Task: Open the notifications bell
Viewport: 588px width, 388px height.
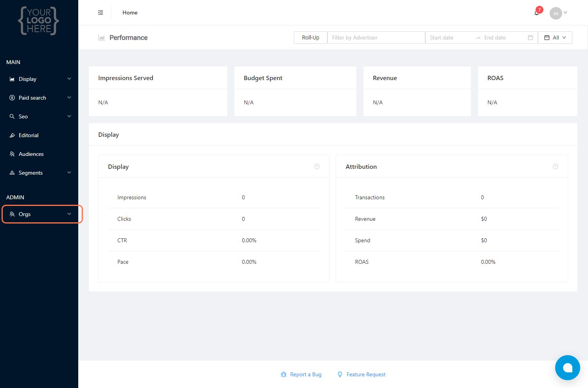Action: coord(537,13)
